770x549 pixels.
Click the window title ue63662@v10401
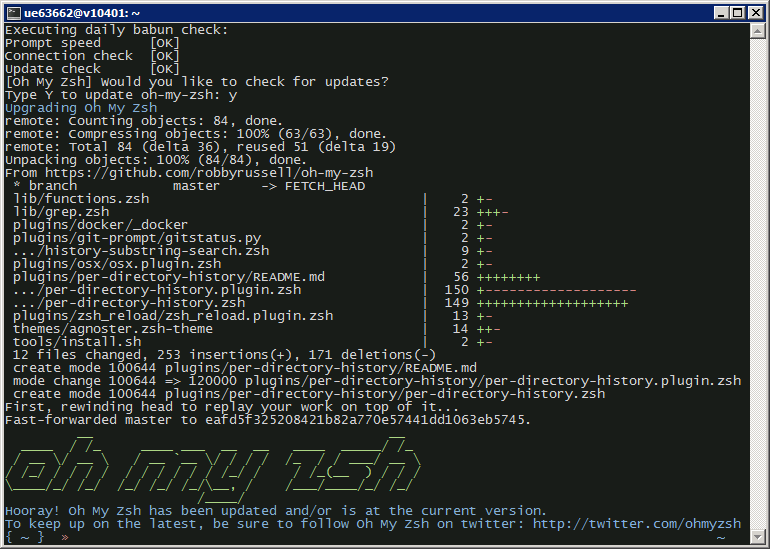click(x=82, y=13)
